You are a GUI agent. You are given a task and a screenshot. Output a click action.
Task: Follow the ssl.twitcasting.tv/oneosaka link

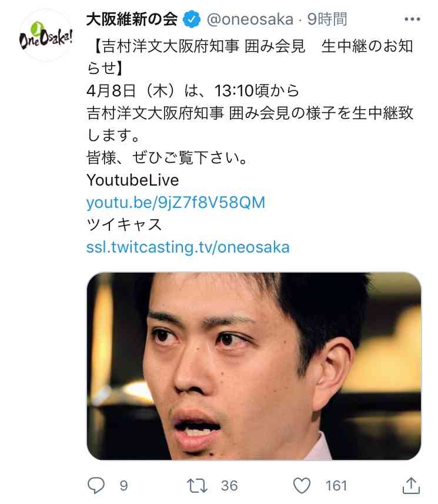point(188,247)
